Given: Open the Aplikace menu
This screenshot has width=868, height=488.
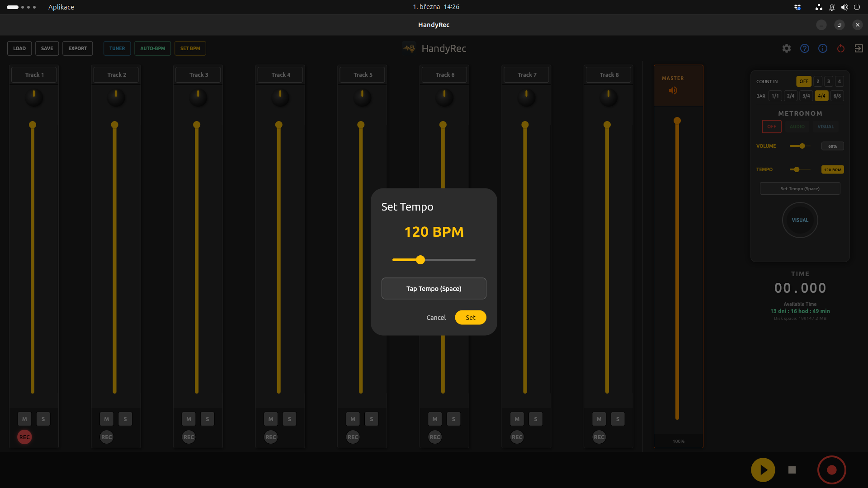Looking at the screenshot, I should click(x=61, y=7).
